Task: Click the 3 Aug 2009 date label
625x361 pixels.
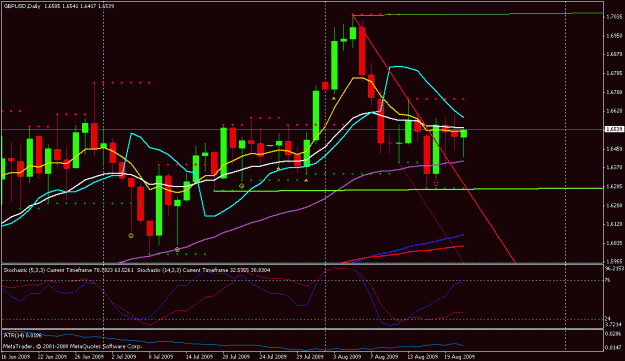Action: pyautogui.click(x=348, y=357)
